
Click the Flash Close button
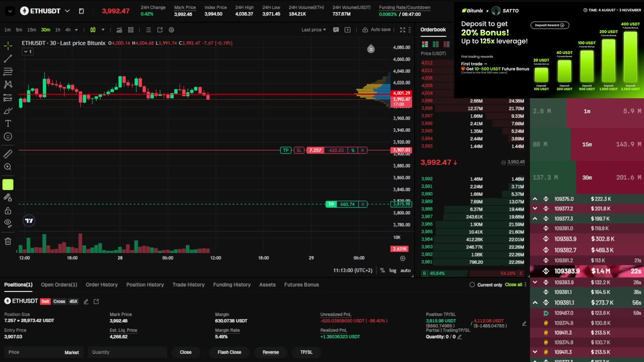(x=229, y=352)
